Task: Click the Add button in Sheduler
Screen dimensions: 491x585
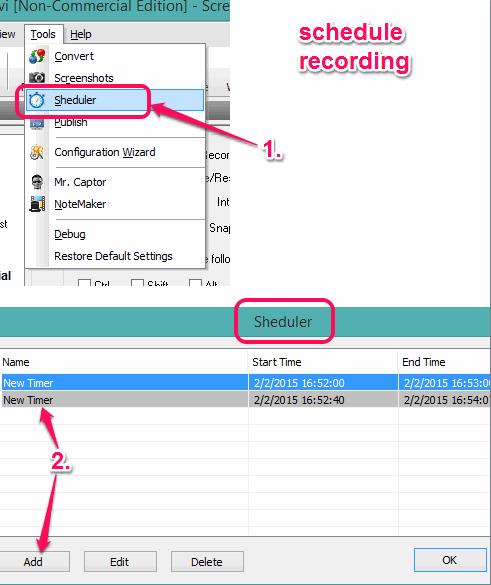Action: [x=34, y=561]
